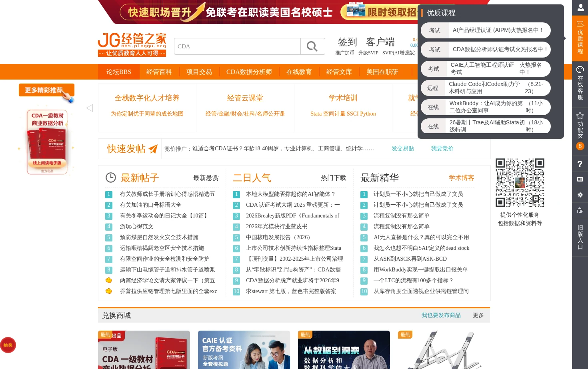
Task: Open post 中国核电发展报告（2026）
Action: 280,237
